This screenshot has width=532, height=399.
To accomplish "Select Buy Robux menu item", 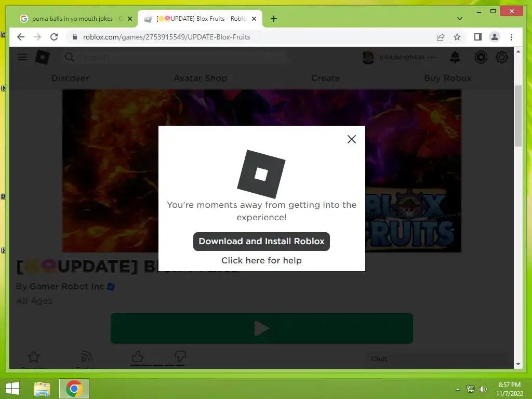I will (447, 78).
